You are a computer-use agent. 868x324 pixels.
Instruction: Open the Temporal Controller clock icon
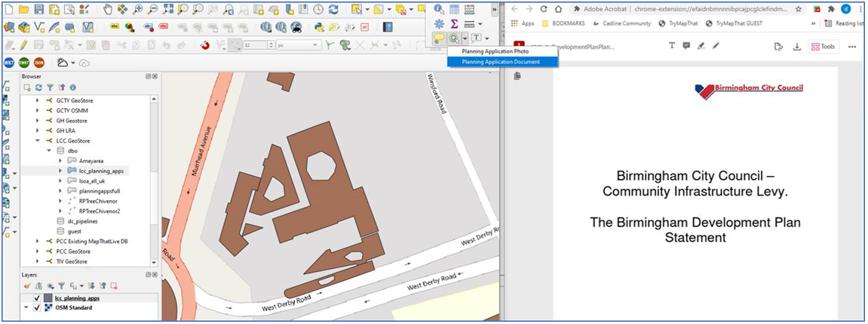pos(318,9)
